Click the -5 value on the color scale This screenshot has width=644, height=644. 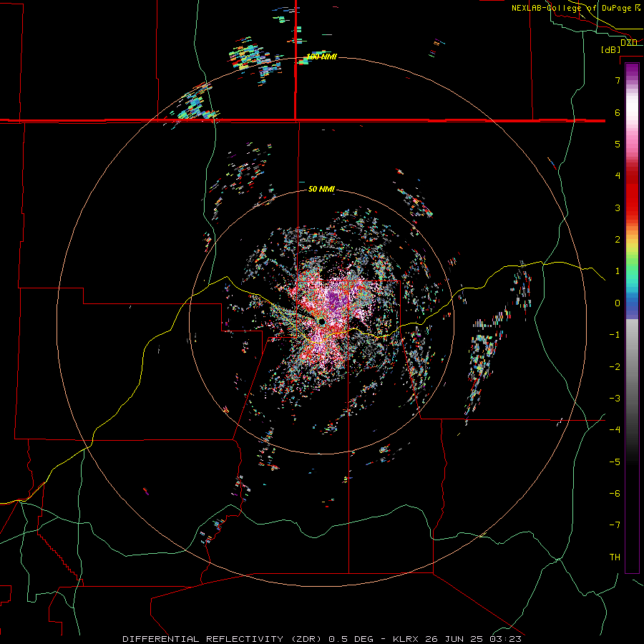(615, 462)
